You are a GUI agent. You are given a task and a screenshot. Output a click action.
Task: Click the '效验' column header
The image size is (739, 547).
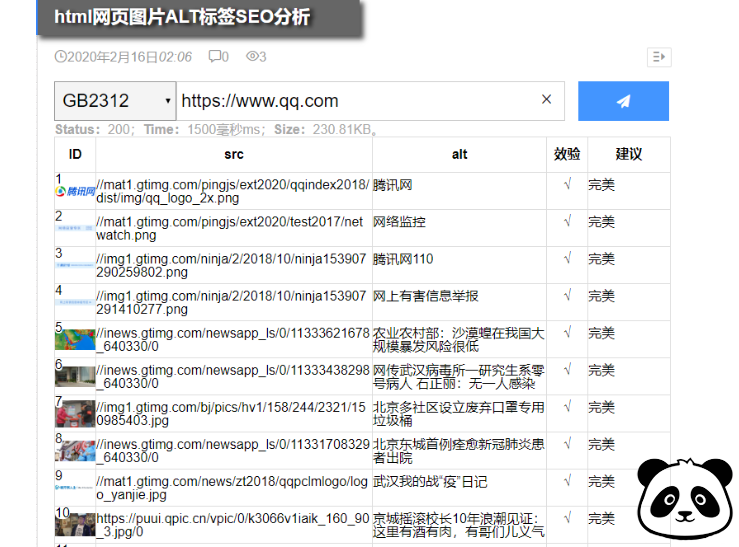pos(567,154)
